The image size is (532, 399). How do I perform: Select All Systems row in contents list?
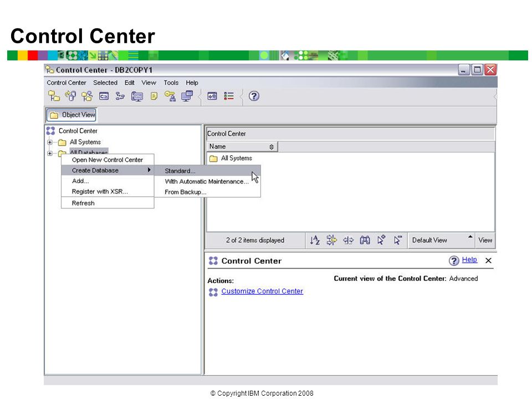pyautogui.click(x=237, y=158)
